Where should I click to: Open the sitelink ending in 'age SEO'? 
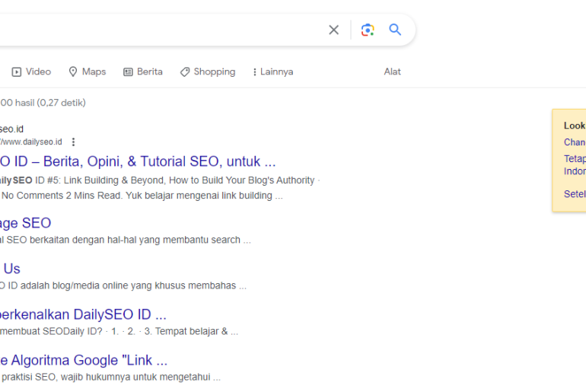[x=25, y=223]
